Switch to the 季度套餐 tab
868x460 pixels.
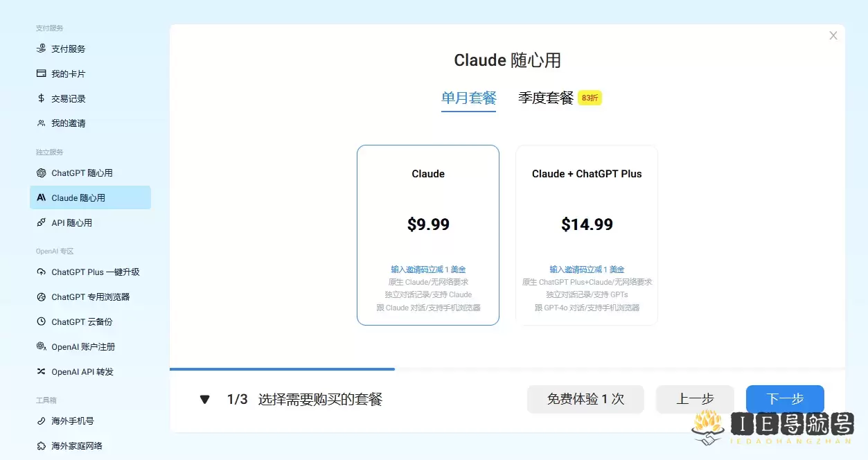[546, 98]
